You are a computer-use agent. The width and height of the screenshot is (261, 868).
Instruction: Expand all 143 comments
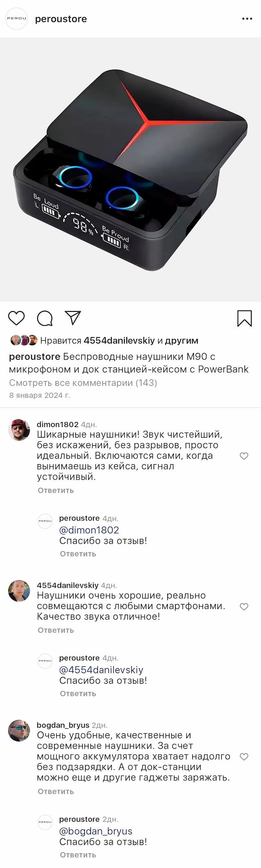83,383
